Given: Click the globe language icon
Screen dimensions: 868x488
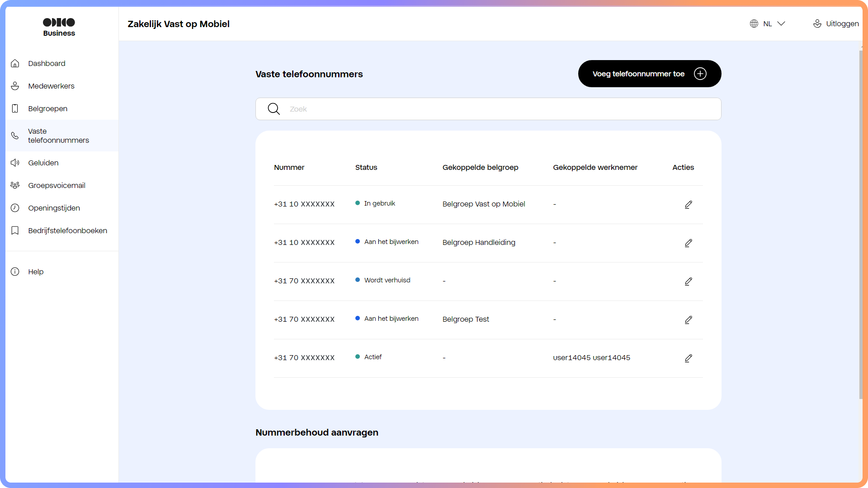Looking at the screenshot, I should click(x=754, y=23).
